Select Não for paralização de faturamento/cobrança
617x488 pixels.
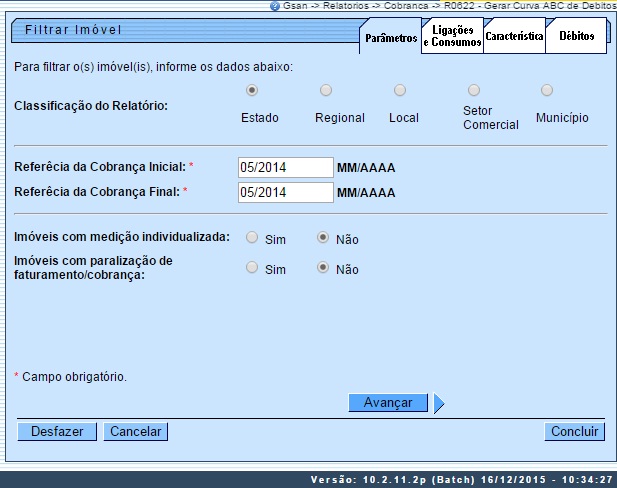[x=323, y=268]
